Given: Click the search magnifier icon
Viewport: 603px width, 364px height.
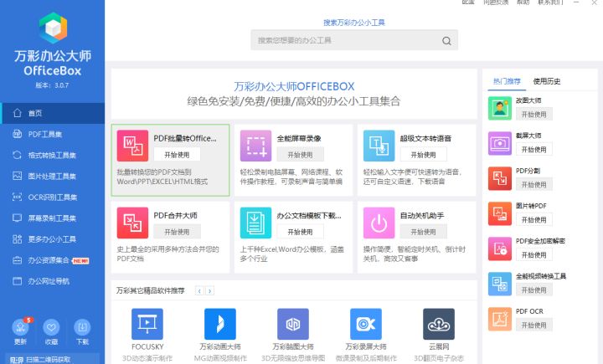Looking at the screenshot, I should 446,41.
